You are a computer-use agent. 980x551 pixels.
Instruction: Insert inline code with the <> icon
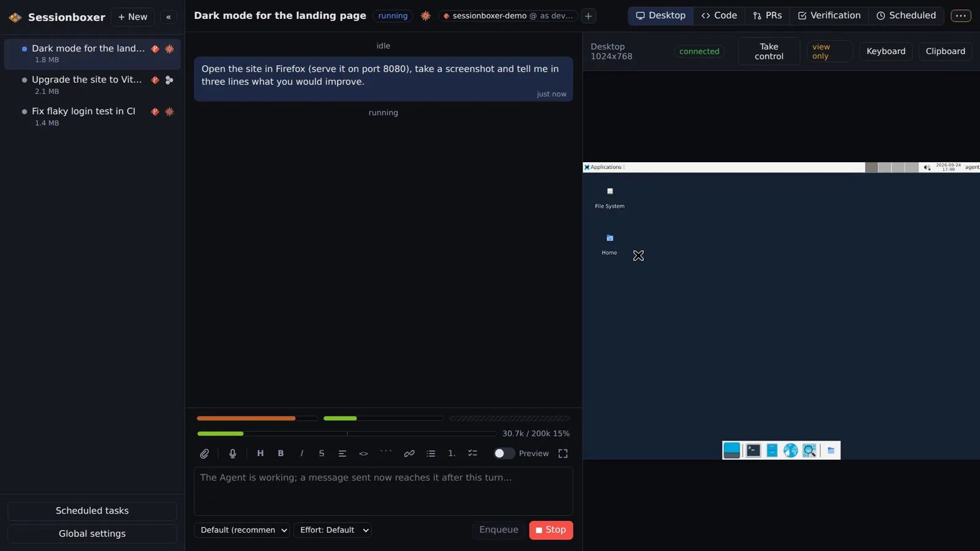click(364, 454)
